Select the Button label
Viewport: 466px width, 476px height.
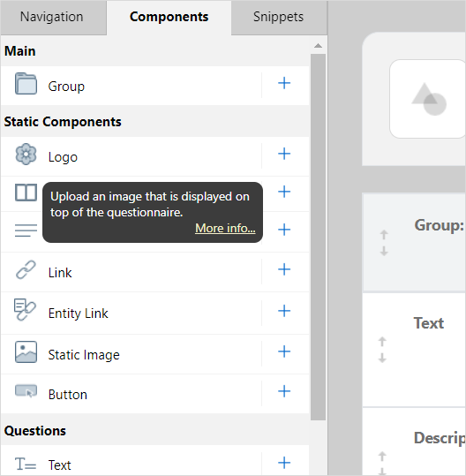point(68,395)
